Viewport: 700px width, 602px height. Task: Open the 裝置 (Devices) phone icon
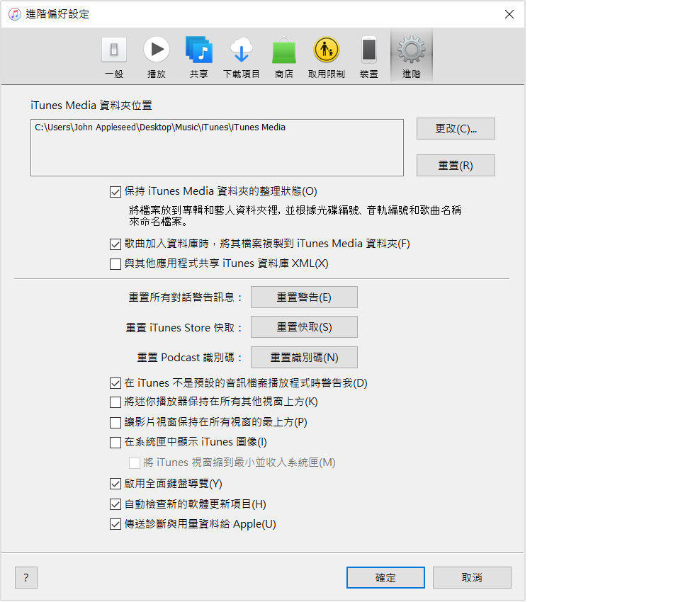[368, 51]
